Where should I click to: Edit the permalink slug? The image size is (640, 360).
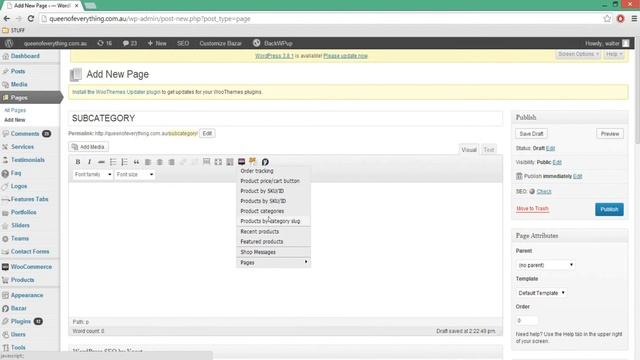(207, 133)
